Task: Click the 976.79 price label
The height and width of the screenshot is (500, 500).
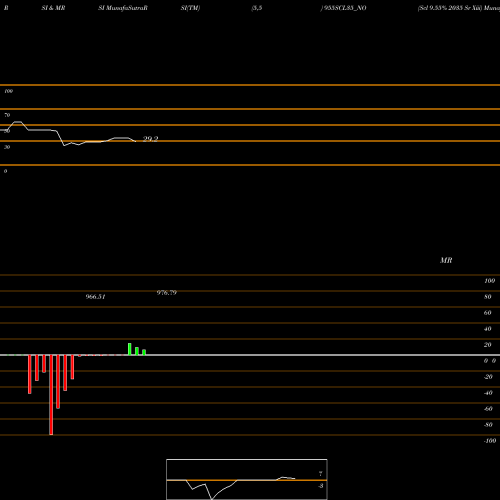Action: pyautogui.click(x=167, y=292)
